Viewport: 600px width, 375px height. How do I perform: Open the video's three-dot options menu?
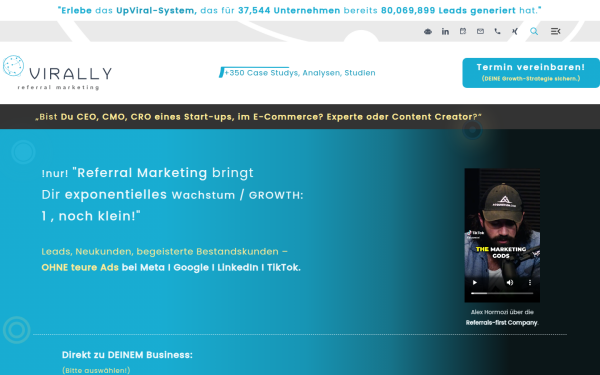pyautogui.click(x=530, y=282)
